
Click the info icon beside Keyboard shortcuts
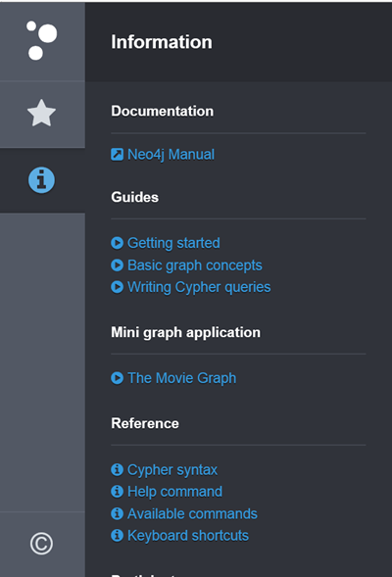117,536
